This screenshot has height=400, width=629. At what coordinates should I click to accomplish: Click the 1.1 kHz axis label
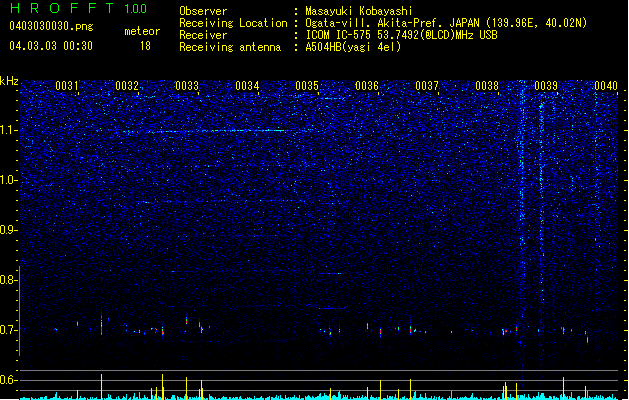pyautogui.click(x=8, y=130)
